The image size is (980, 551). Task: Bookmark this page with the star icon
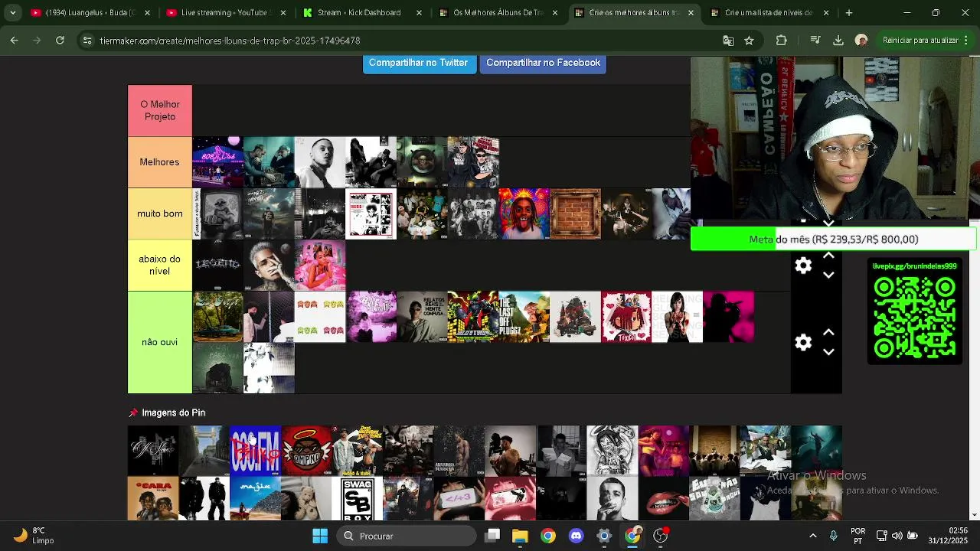pos(749,41)
